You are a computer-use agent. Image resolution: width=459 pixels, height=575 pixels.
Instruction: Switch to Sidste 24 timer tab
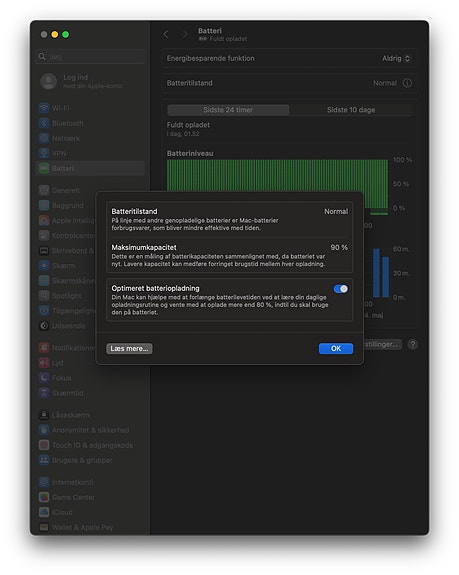(228, 110)
